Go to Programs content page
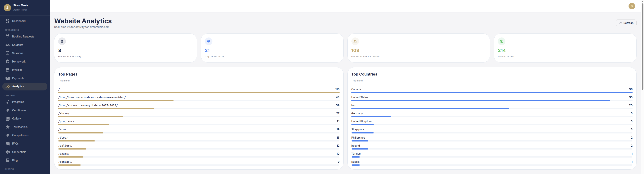 pyautogui.click(x=25, y=102)
